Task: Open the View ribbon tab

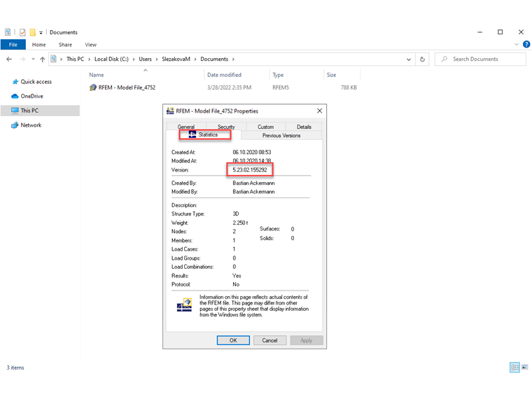Action: [90, 45]
